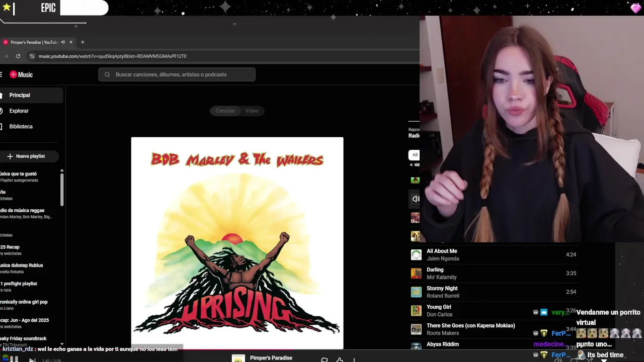This screenshot has width=644, height=362.
Task: Switch to Video view
Action: click(252, 111)
